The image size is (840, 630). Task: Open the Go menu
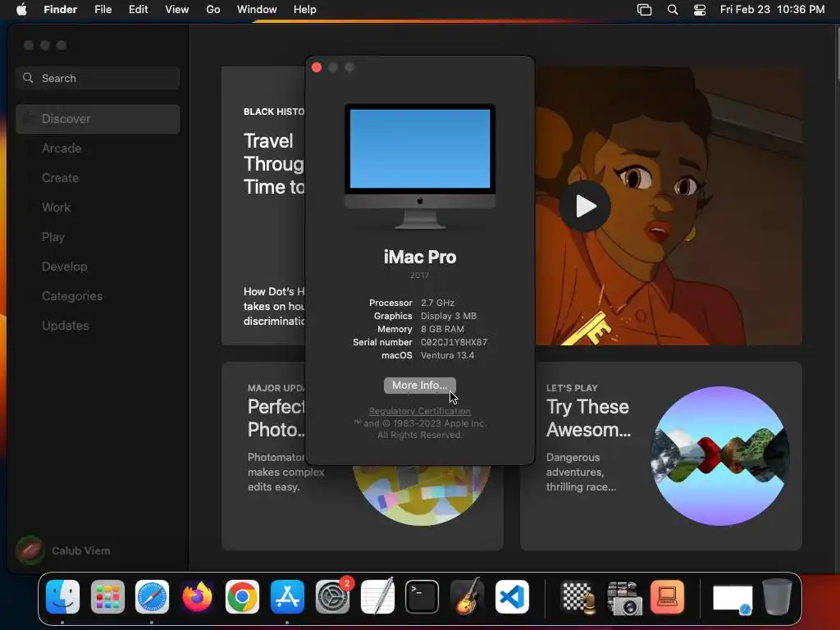pyautogui.click(x=213, y=10)
